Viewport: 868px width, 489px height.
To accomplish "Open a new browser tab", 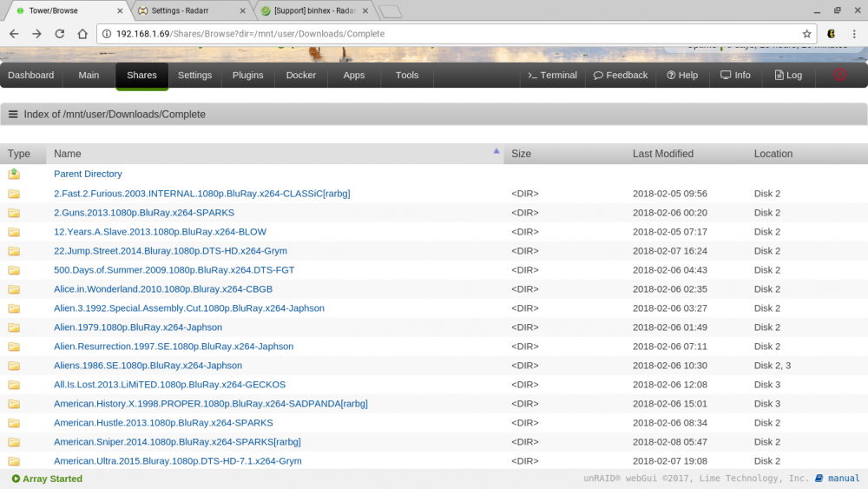I will click(x=391, y=11).
